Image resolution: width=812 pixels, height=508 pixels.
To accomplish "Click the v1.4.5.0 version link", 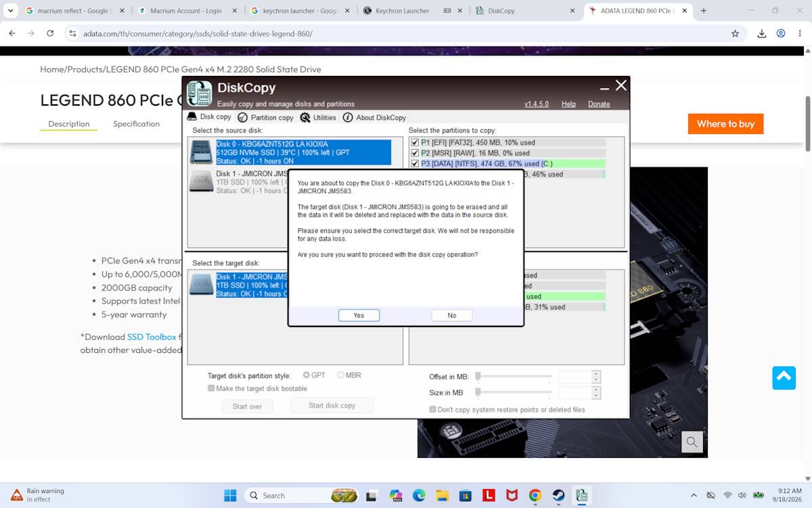I will point(537,104).
